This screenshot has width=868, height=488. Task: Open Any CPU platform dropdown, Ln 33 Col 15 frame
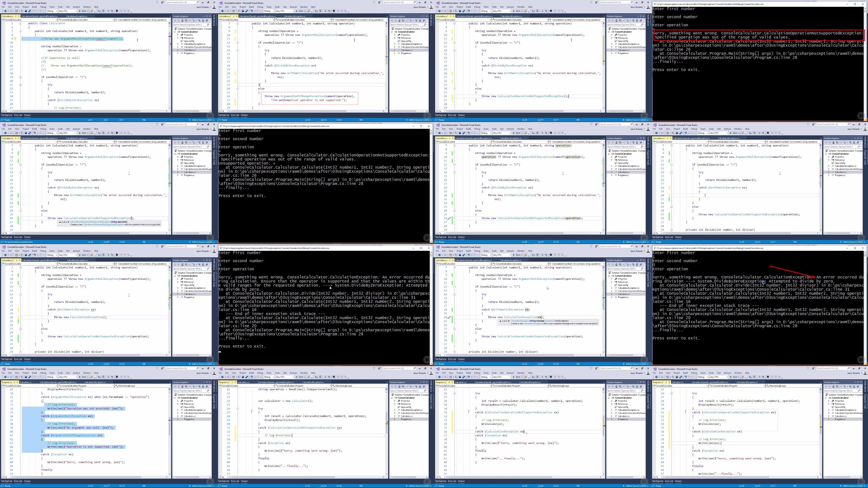68,377
